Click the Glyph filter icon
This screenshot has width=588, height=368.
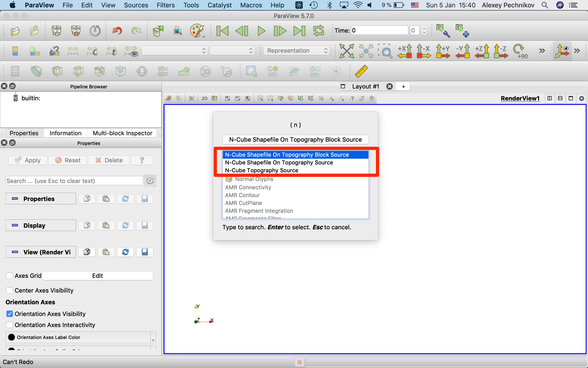[x=142, y=71]
